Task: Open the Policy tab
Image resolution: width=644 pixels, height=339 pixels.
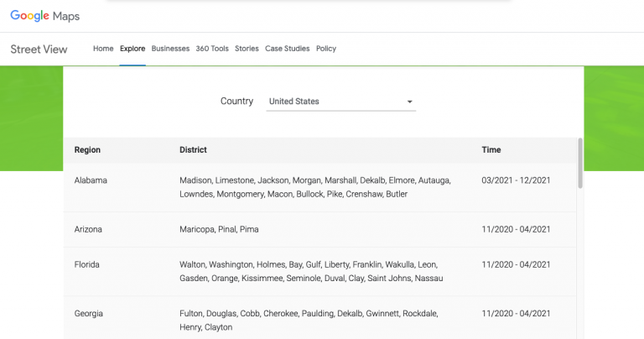Action: click(x=326, y=49)
